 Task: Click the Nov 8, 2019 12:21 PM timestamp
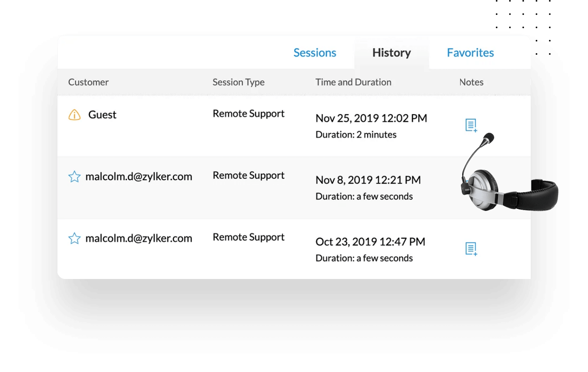pyautogui.click(x=368, y=180)
